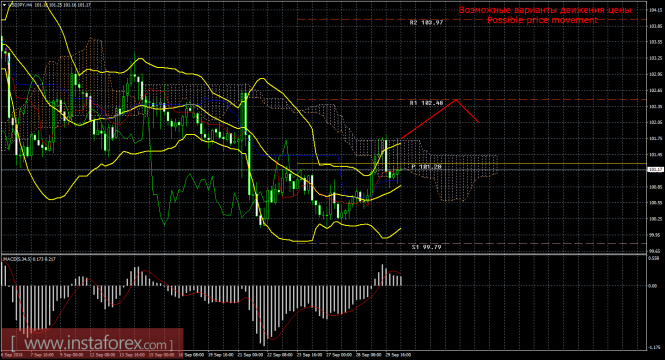Viewport: 665px width, 360px height.
Task: Click the R2 103.97 resistance label
Action: tap(427, 22)
